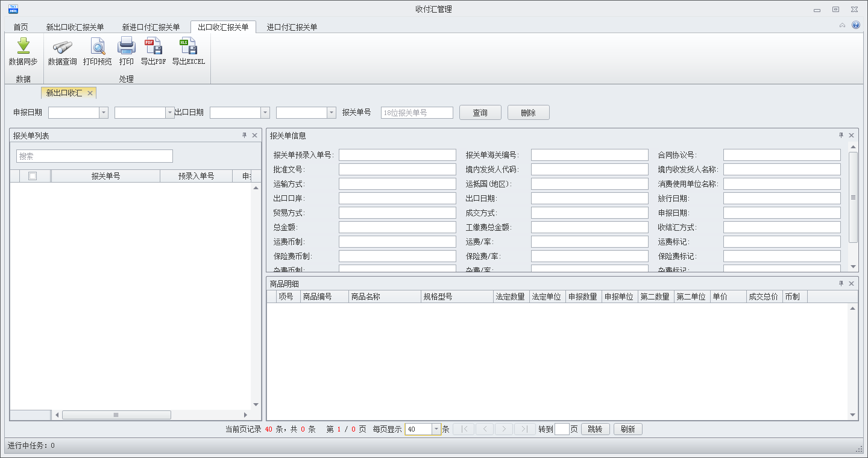The height and width of the screenshot is (458, 868).
Task: Click the 商品编号 column header
Action: 324,296
